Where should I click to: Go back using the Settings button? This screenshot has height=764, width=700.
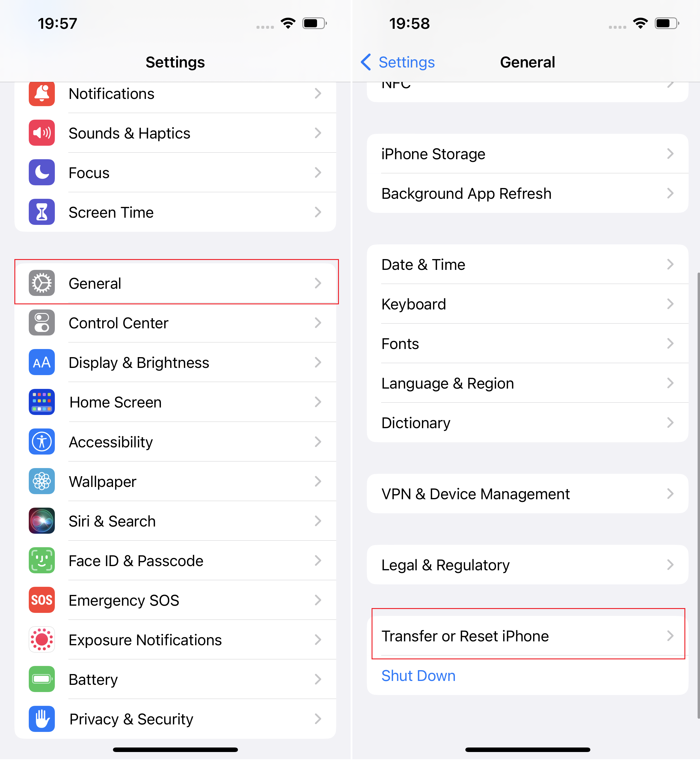point(398,62)
